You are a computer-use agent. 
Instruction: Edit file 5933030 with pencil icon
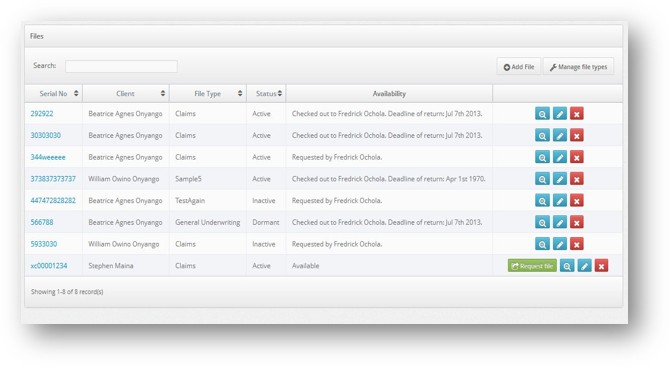pos(560,244)
